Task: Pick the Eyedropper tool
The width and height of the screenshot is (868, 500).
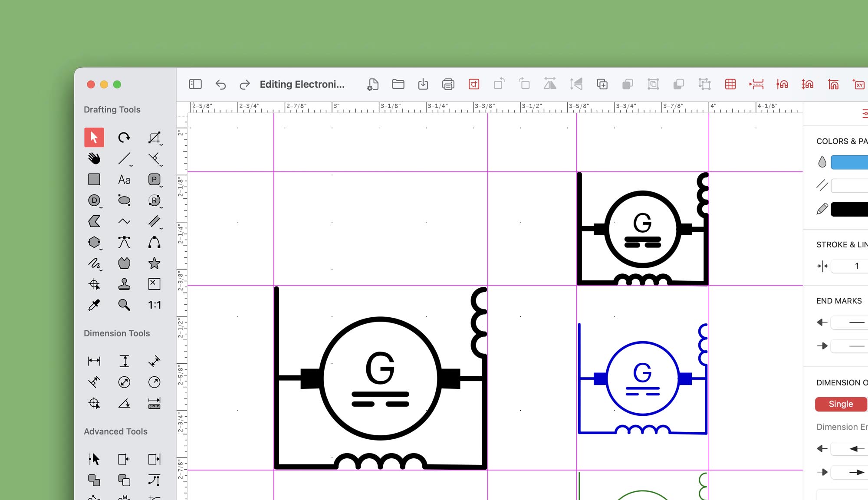Action: point(94,305)
